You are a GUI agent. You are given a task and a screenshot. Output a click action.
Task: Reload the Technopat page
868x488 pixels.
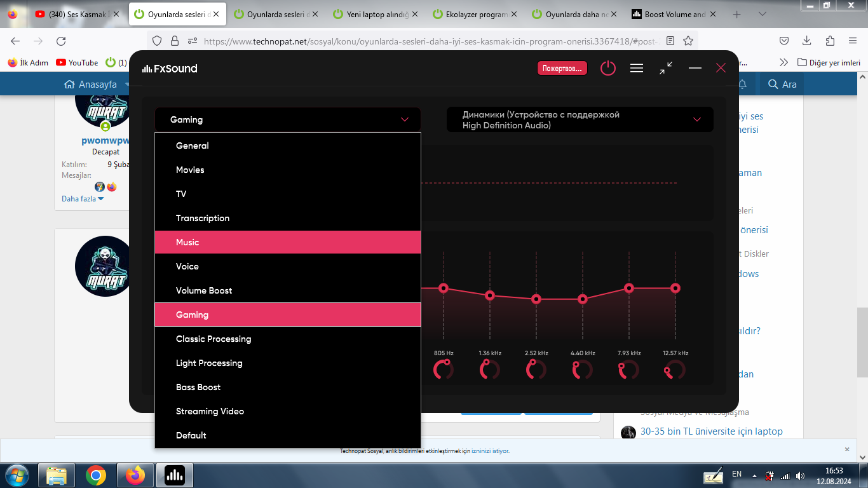61,41
